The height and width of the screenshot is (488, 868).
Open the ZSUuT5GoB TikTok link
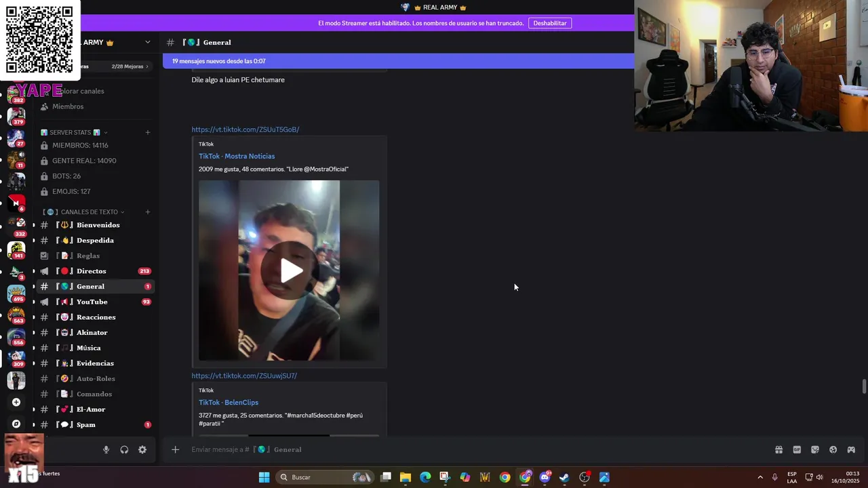(x=245, y=129)
